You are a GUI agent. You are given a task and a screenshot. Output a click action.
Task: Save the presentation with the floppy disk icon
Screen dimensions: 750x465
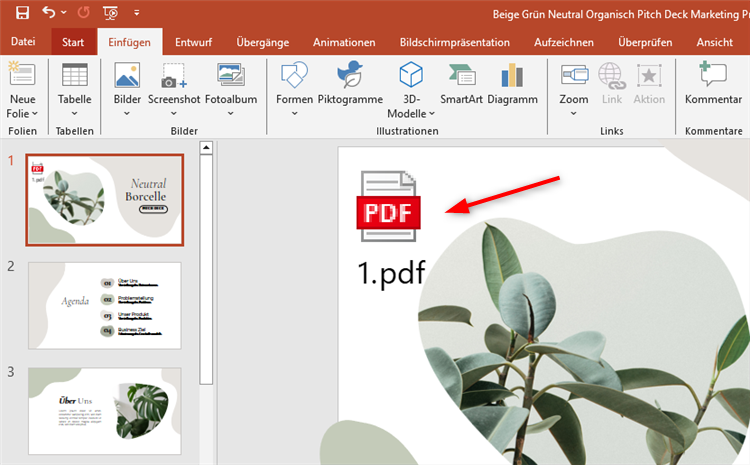click(22, 12)
